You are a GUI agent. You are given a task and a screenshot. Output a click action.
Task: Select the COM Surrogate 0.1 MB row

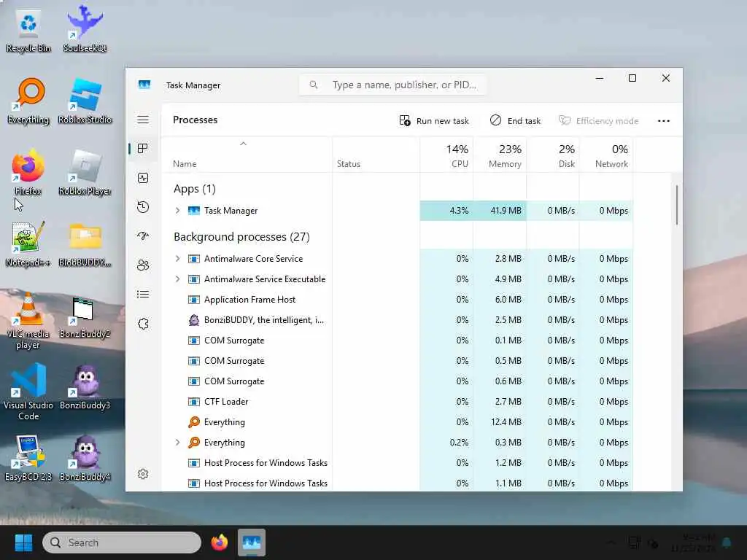tap(398, 341)
